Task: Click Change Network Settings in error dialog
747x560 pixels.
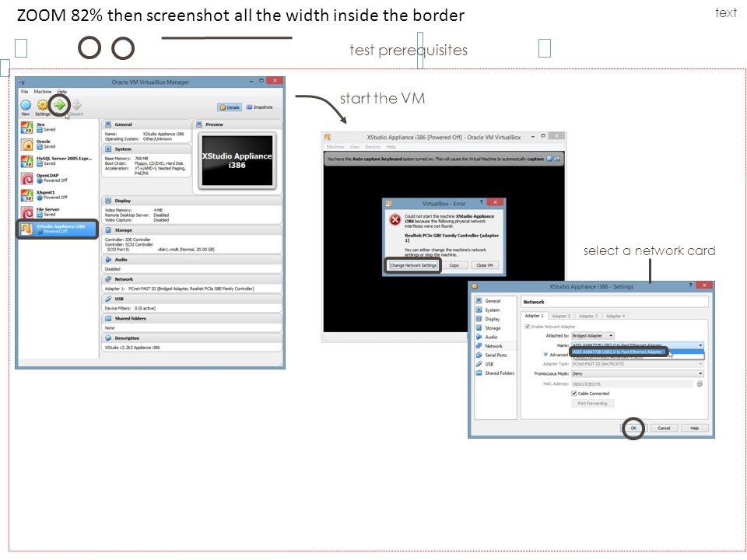Action: pos(413,265)
